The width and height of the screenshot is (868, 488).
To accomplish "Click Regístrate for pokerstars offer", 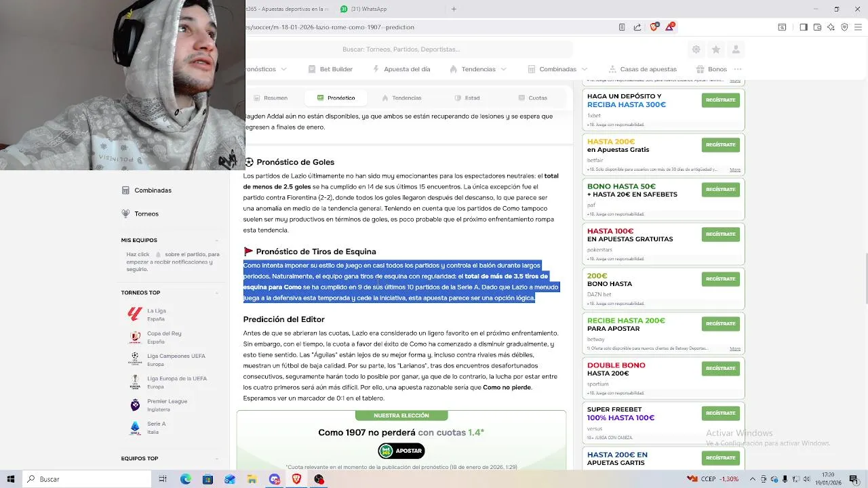I will (720, 234).
